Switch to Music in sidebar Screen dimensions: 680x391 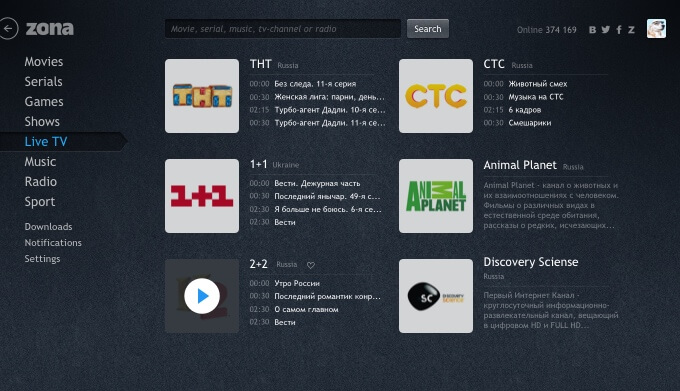coord(40,162)
